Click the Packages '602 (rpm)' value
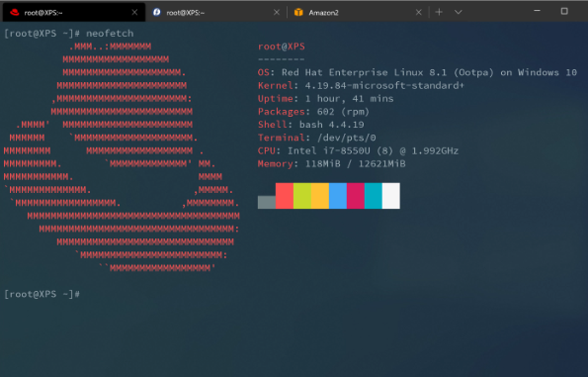Image resolution: width=588 pixels, height=377 pixels. [343, 112]
